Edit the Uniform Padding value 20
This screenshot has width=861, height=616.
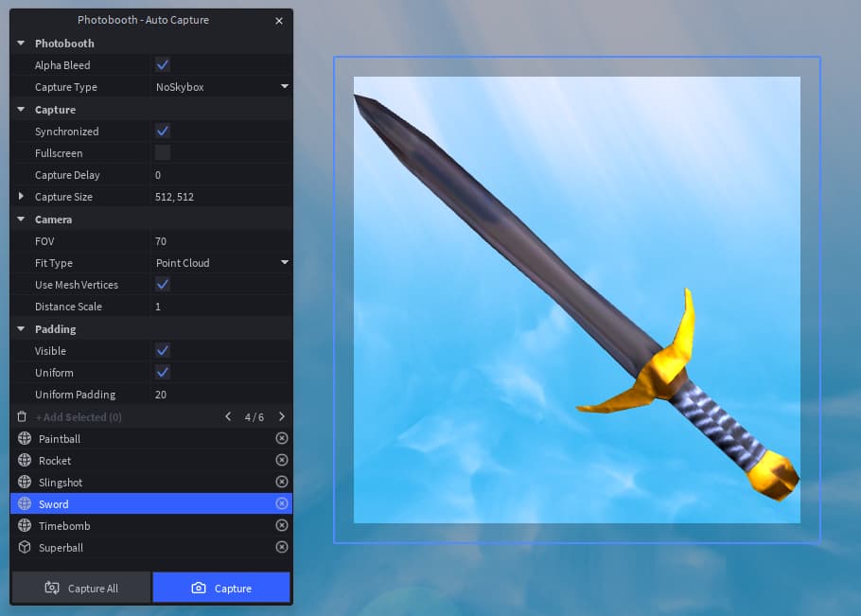221,395
